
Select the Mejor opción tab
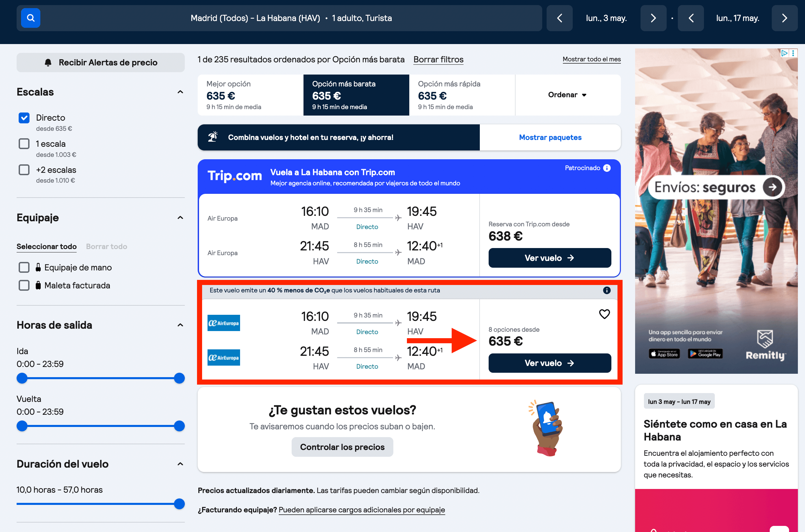(251, 95)
